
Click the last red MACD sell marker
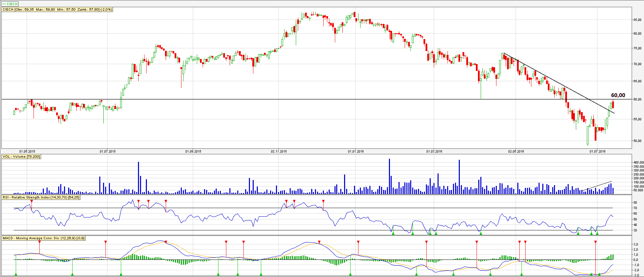coord(595,242)
